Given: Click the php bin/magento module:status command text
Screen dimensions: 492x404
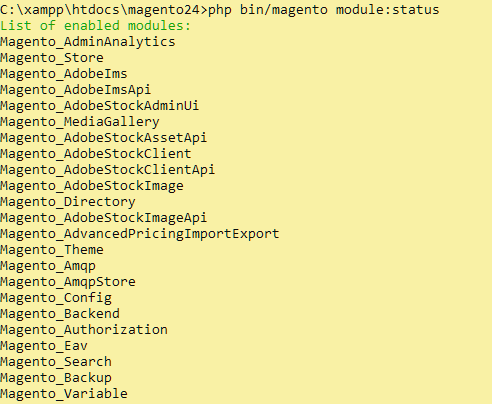Looking at the screenshot, I should (324, 10).
